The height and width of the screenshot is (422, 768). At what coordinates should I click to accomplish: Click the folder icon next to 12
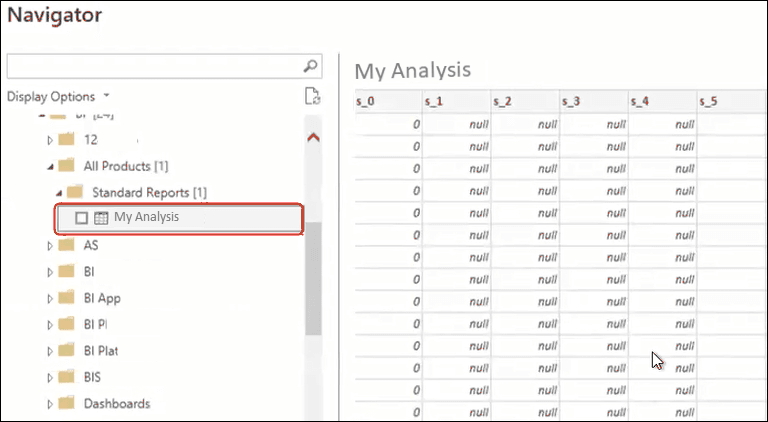(66, 140)
